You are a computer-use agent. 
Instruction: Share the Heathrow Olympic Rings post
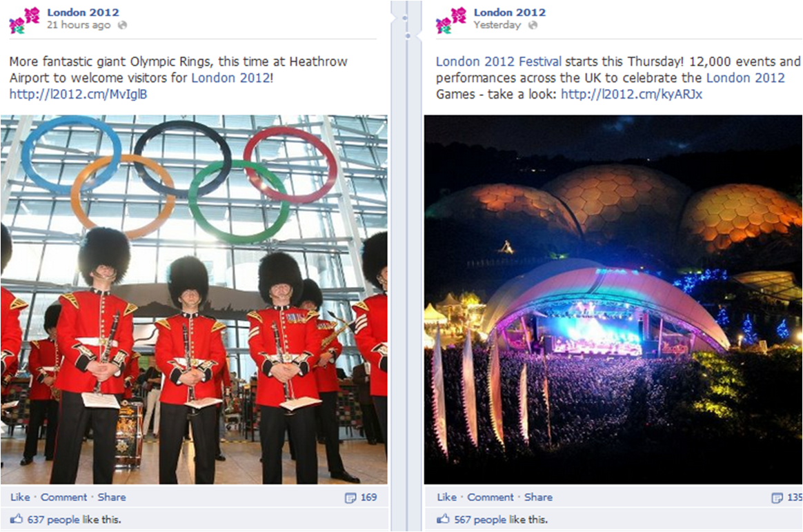coord(112,497)
